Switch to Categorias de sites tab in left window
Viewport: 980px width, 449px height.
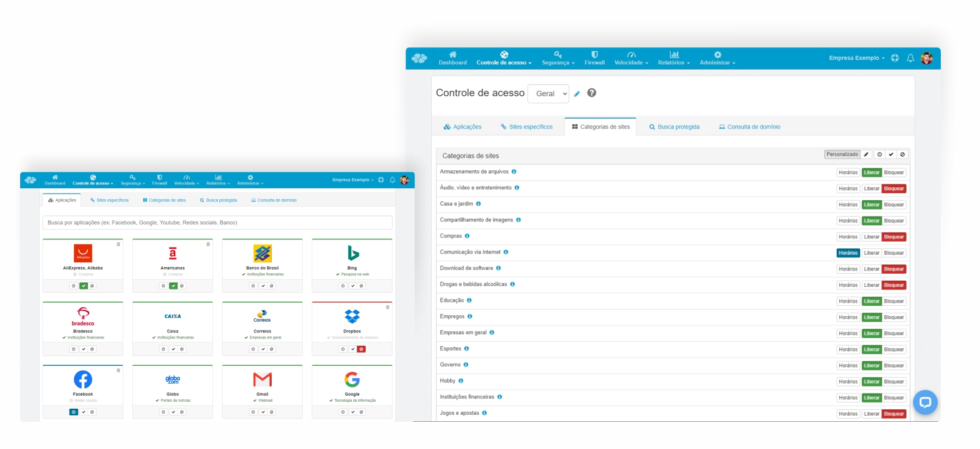coord(164,200)
